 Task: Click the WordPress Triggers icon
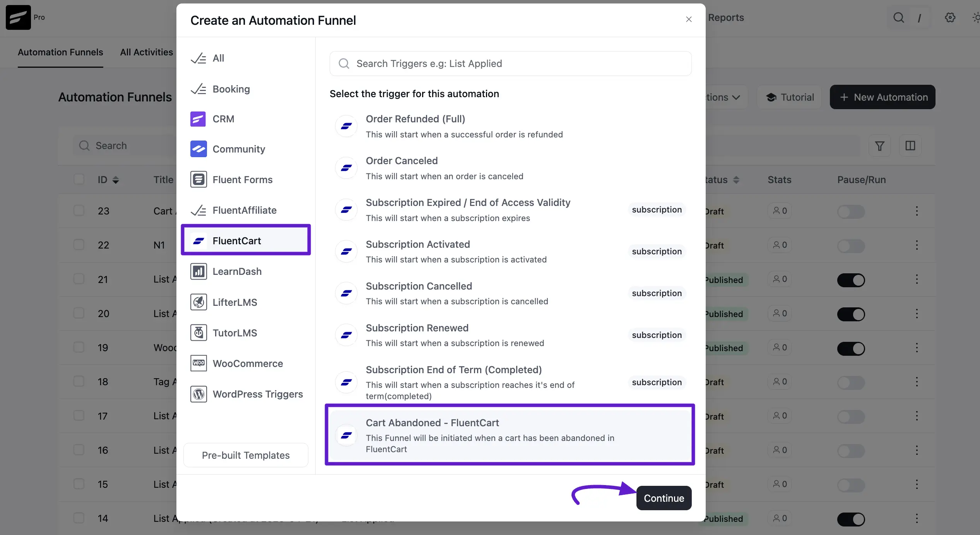(x=198, y=394)
